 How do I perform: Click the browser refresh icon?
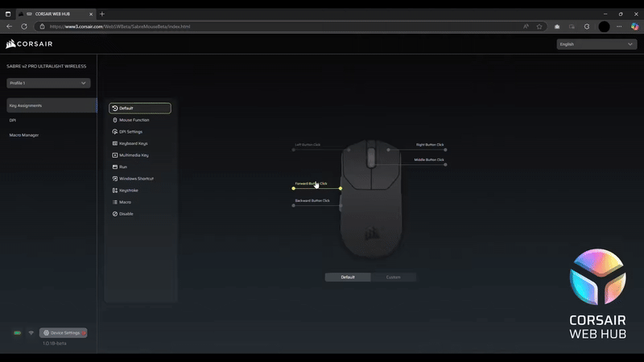point(24,27)
